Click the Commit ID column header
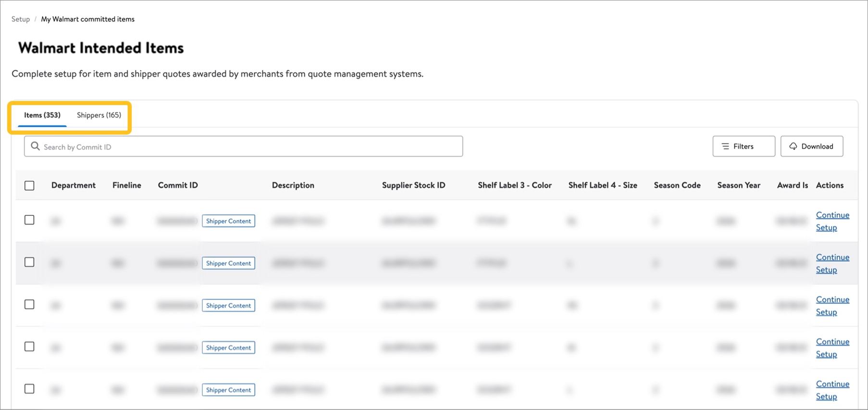The width and height of the screenshot is (868, 410). [x=178, y=186]
